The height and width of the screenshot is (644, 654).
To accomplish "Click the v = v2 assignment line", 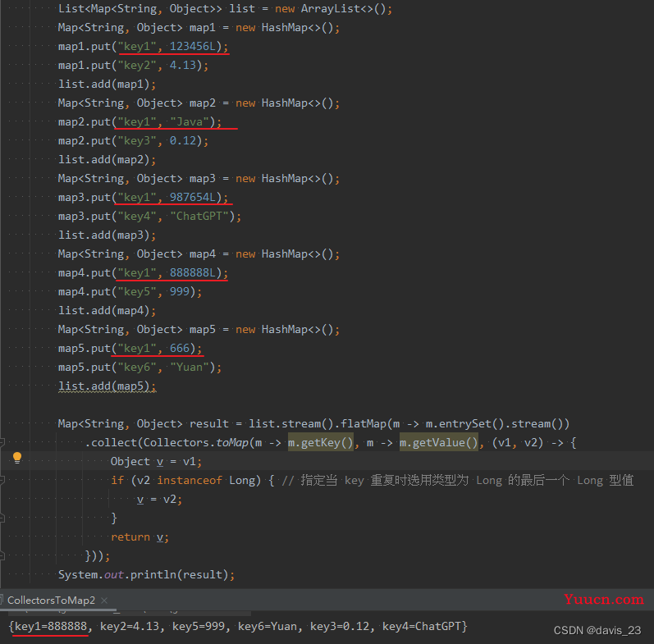I will tap(159, 500).
